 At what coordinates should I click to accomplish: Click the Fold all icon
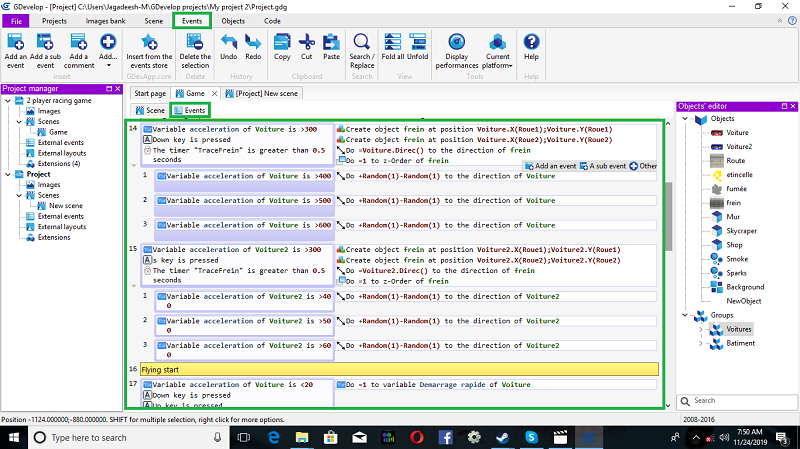tap(392, 43)
